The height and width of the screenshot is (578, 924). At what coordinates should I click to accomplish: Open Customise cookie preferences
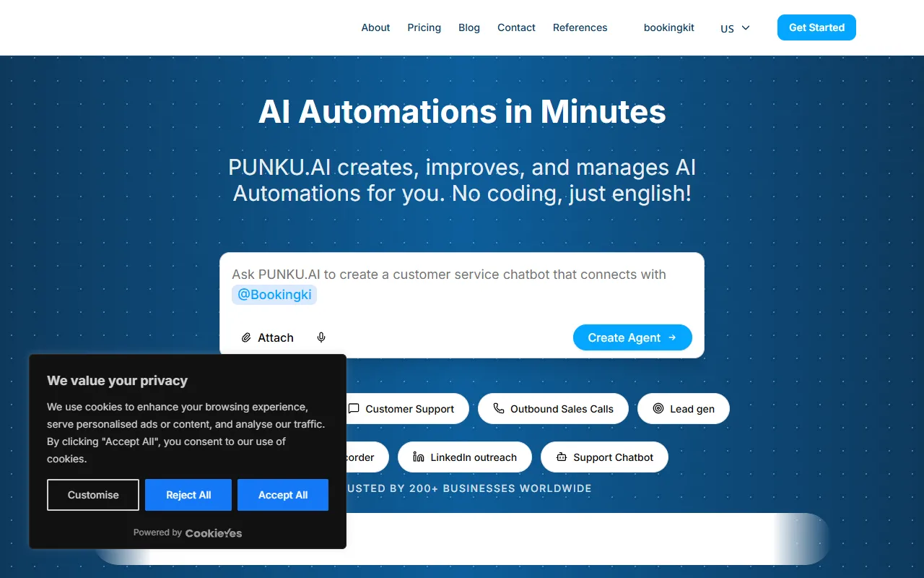93,495
